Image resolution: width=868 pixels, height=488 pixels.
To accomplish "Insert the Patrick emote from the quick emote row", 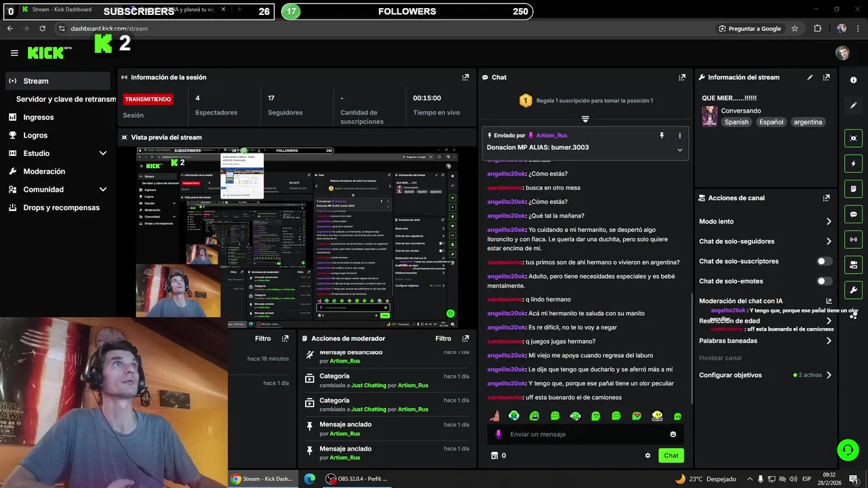I will [x=494, y=416].
